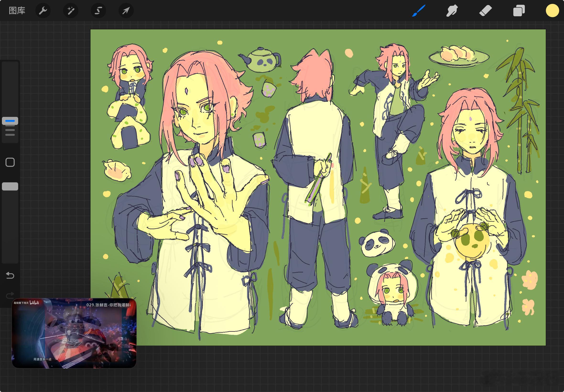Click the bilibili logo in video overlay
The image size is (564, 392).
pyautogui.click(x=34, y=303)
